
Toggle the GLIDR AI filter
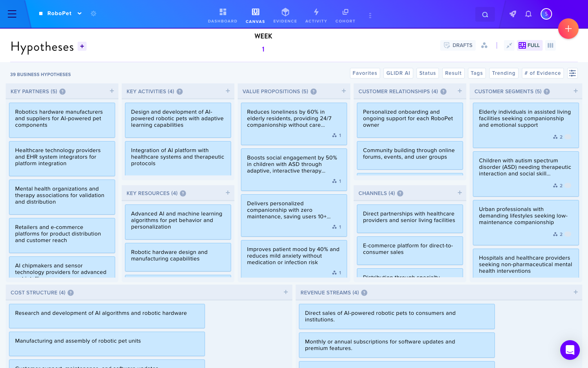398,73
